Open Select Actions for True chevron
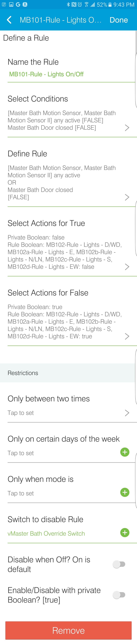137x644 pixels. 127,267
